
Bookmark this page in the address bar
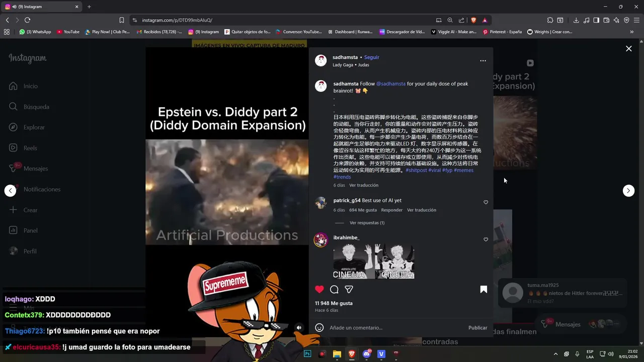(x=121, y=20)
